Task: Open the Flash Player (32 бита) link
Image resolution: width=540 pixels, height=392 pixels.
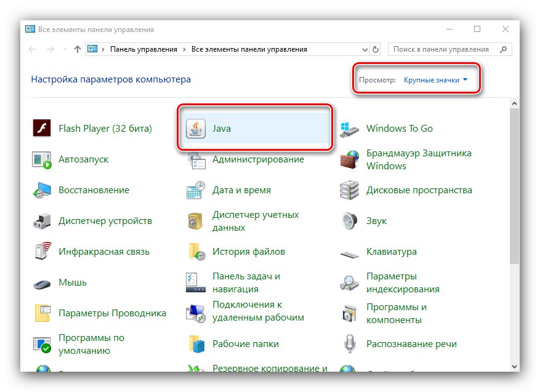Action: pyautogui.click(x=105, y=129)
